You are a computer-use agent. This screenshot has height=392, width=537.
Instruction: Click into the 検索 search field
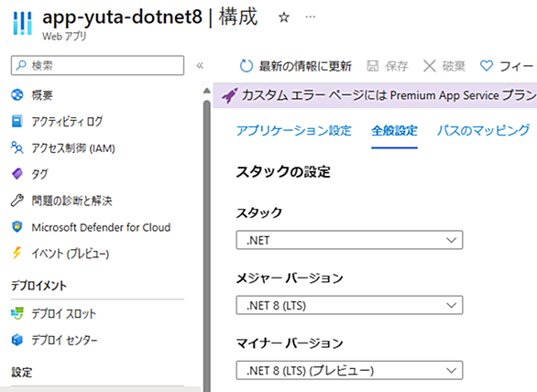point(98,65)
